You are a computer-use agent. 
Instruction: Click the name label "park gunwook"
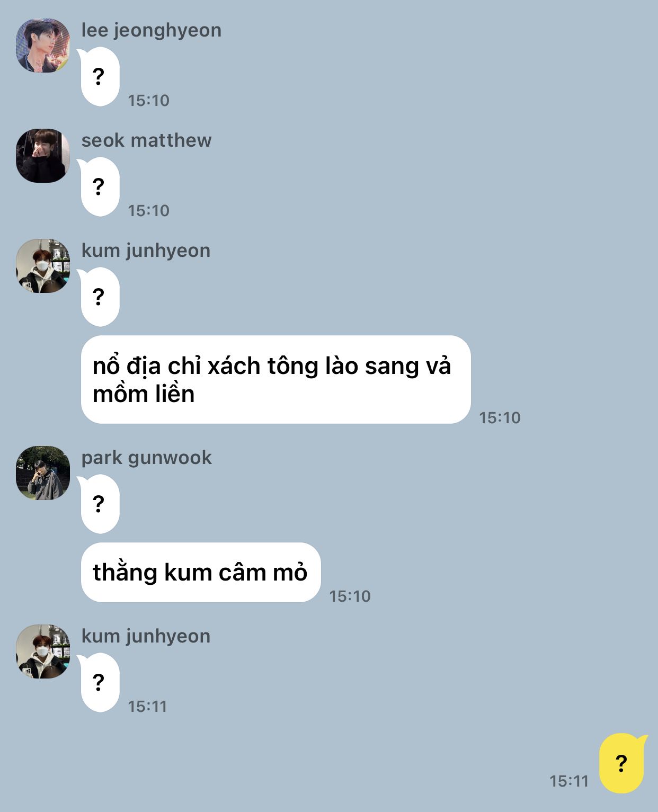pos(146,458)
